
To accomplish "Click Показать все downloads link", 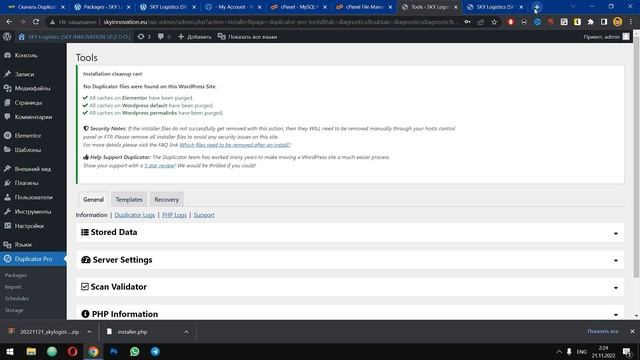I will (603, 331).
